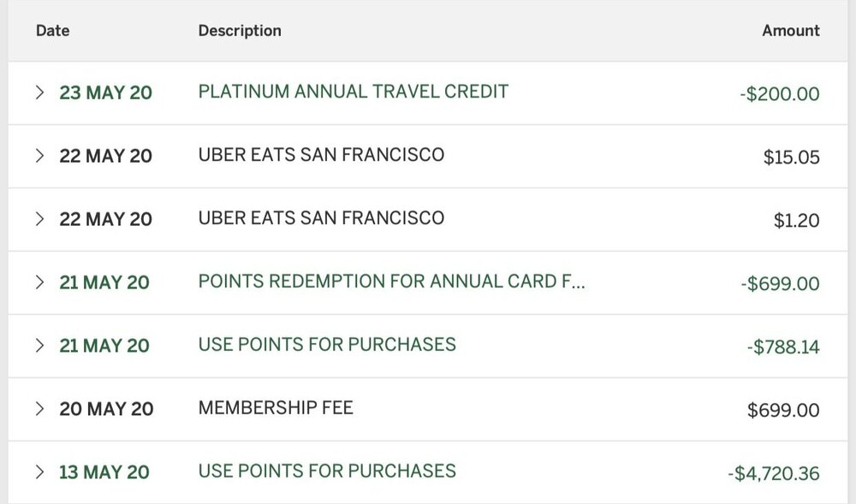
Task: Select the $699.00 membership fee amount
Action: point(782,411)
